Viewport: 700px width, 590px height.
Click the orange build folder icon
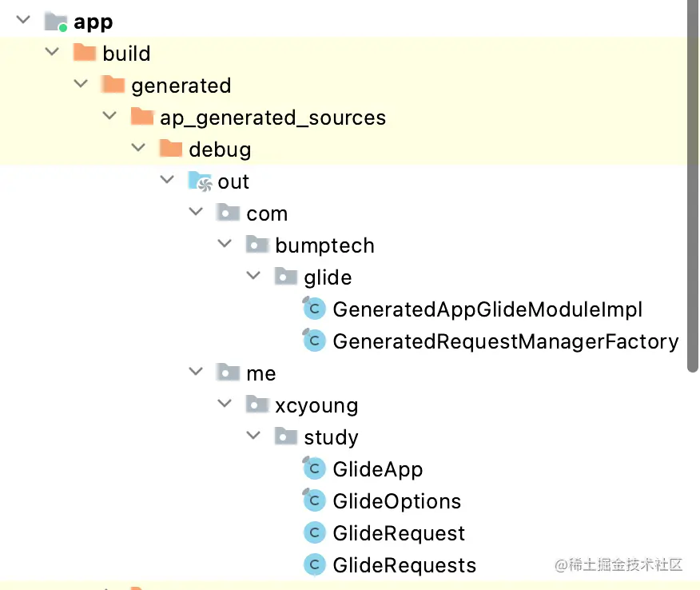click(x=85, y=52)
